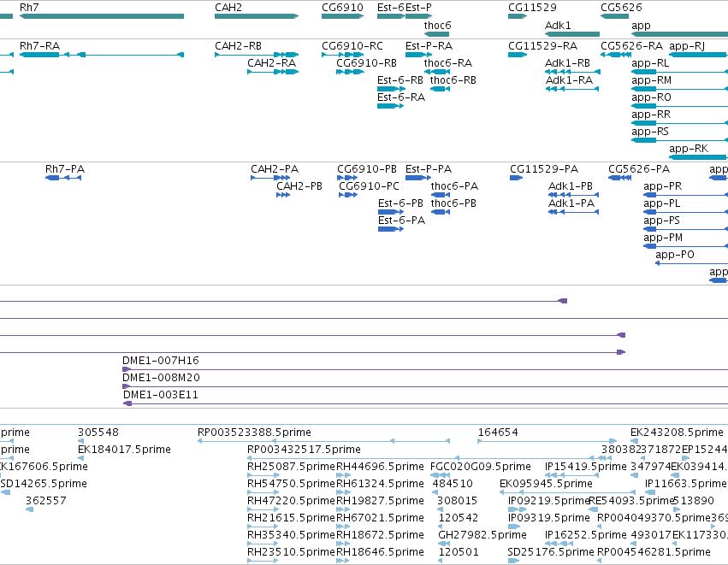Click the thoc6-RA transcript label

448,63
